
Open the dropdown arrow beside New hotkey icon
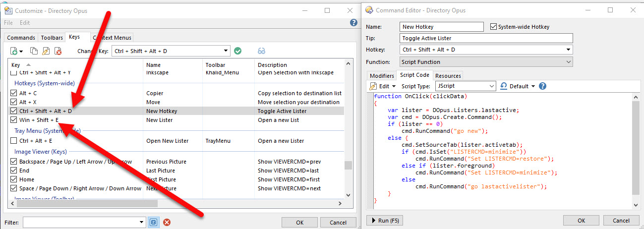[21, 51]
